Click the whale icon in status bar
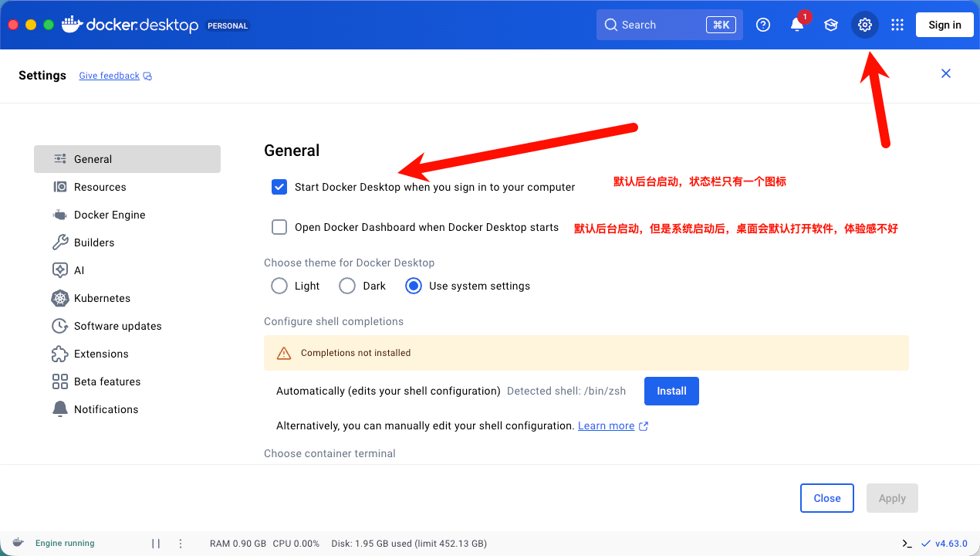 click(x=18, y=543)
